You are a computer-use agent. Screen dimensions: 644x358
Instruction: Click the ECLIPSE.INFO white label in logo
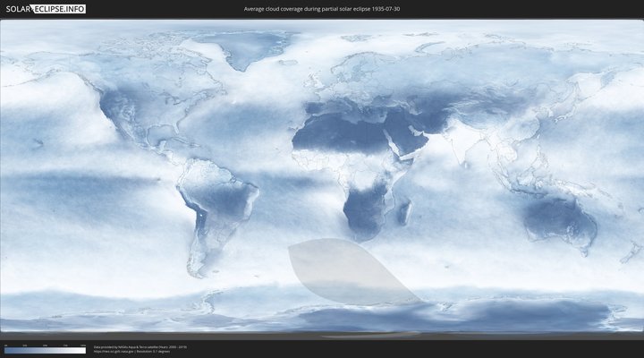(x=60, y=9)
